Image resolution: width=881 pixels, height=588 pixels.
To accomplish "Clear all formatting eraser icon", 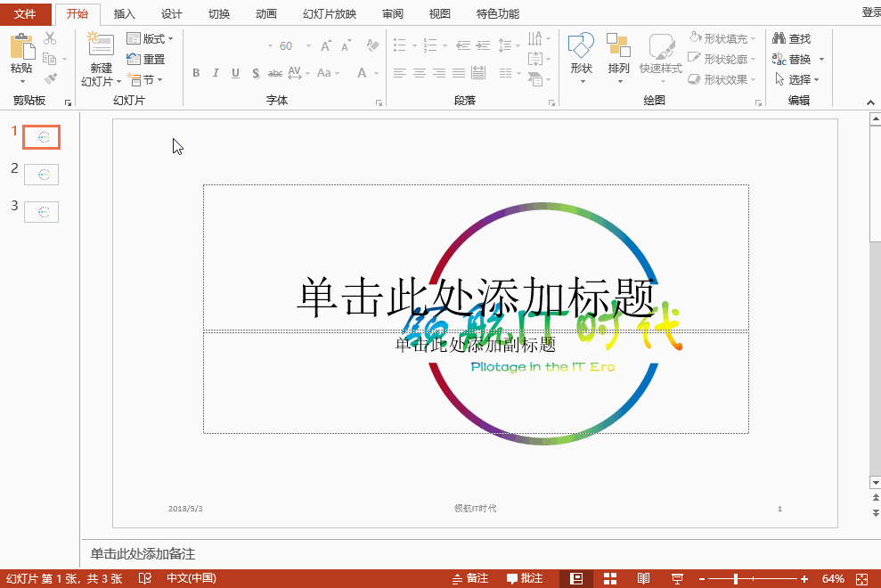I will 372,45.
